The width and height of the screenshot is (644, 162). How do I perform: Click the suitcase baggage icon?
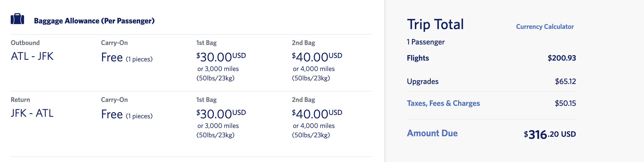point(17,19)
